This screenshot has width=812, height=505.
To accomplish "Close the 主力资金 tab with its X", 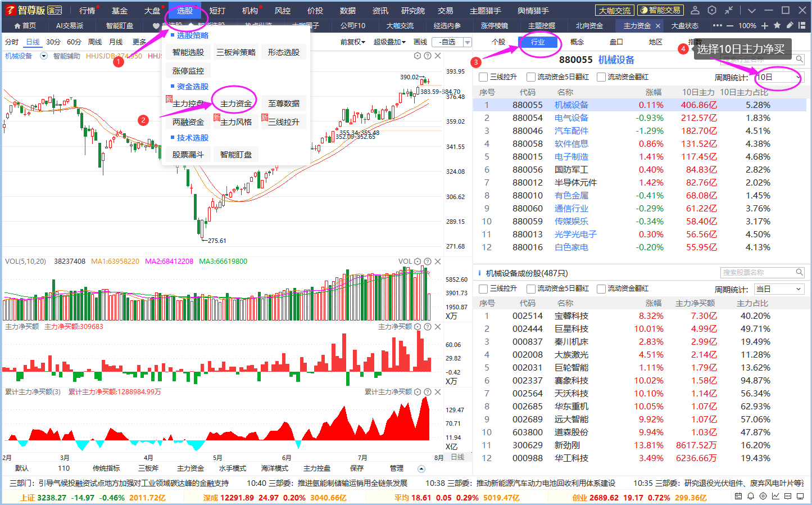I will pyautogui.click(x=659, y=25).
